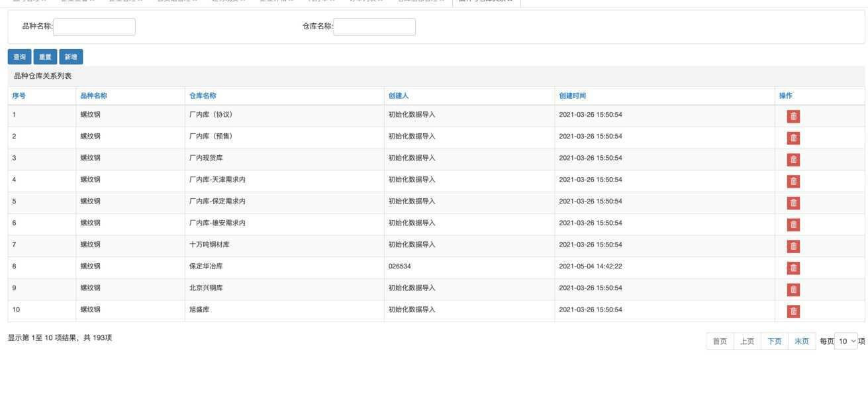Viewport: 868px width, 407px height.
Task: Delete row 2 厂内库（预售）
Action: pyautogui.click(x=793, y=138)
